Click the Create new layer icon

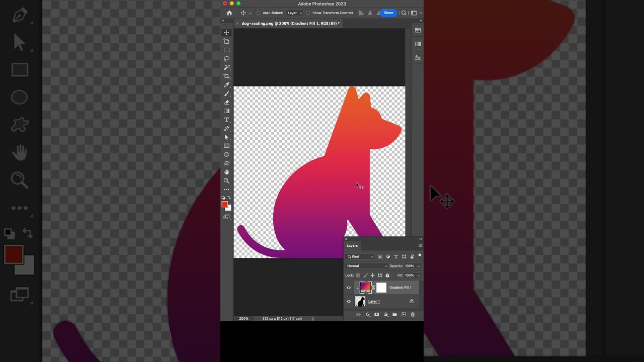pos(404,315)
